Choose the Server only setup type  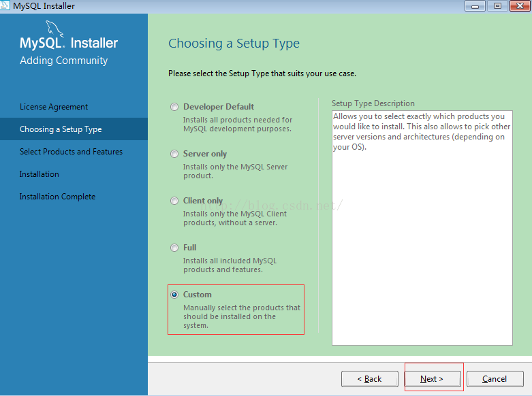click(x=175, y=154)
